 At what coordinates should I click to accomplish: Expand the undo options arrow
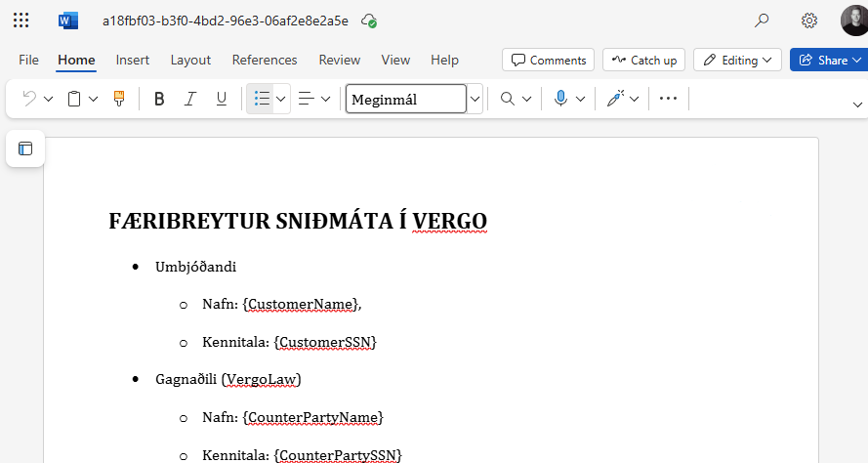pos(49,99)
